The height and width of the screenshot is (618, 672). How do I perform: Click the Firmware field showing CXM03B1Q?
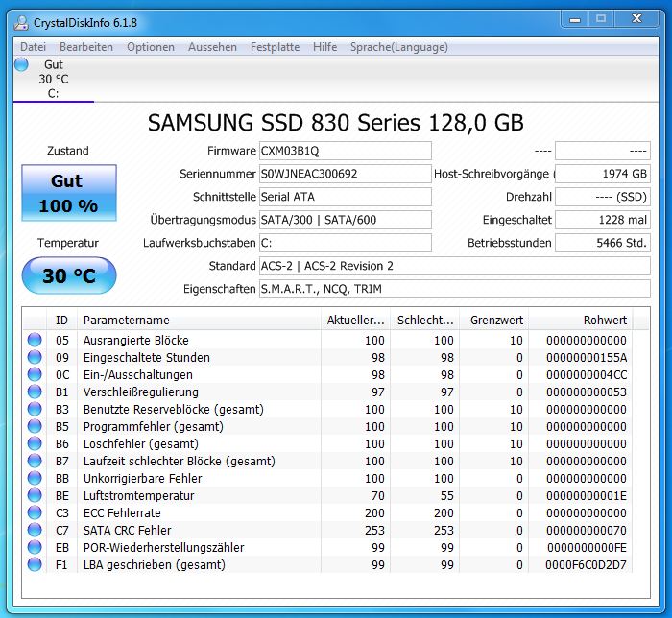coord(345,151)
